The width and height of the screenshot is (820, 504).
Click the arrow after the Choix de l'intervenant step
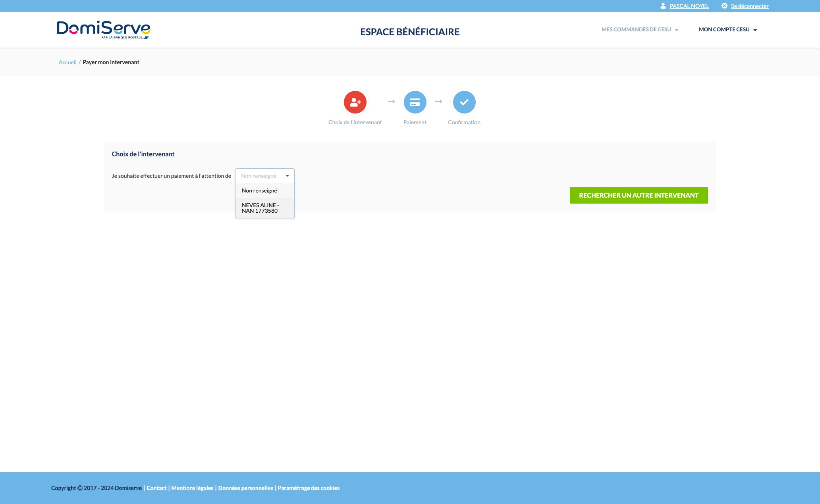click(x=391, y=102)
